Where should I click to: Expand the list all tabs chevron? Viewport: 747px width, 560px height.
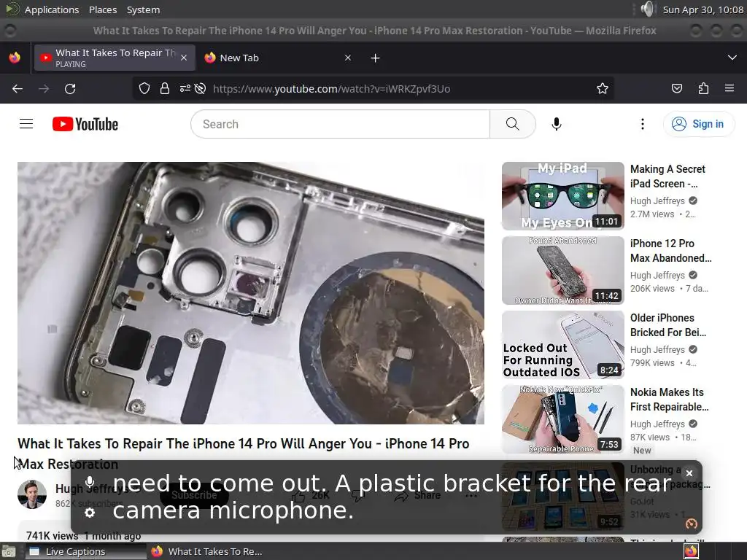click(x=732, y=58)
